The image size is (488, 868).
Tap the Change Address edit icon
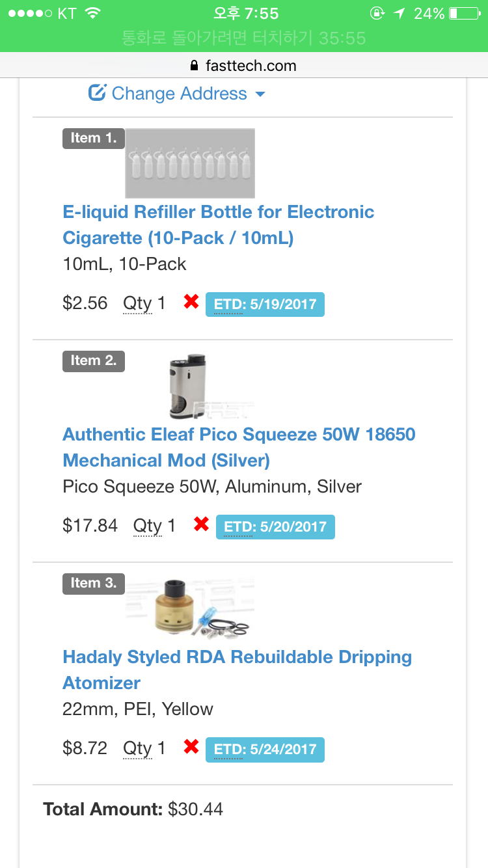[x=97, y=93]
